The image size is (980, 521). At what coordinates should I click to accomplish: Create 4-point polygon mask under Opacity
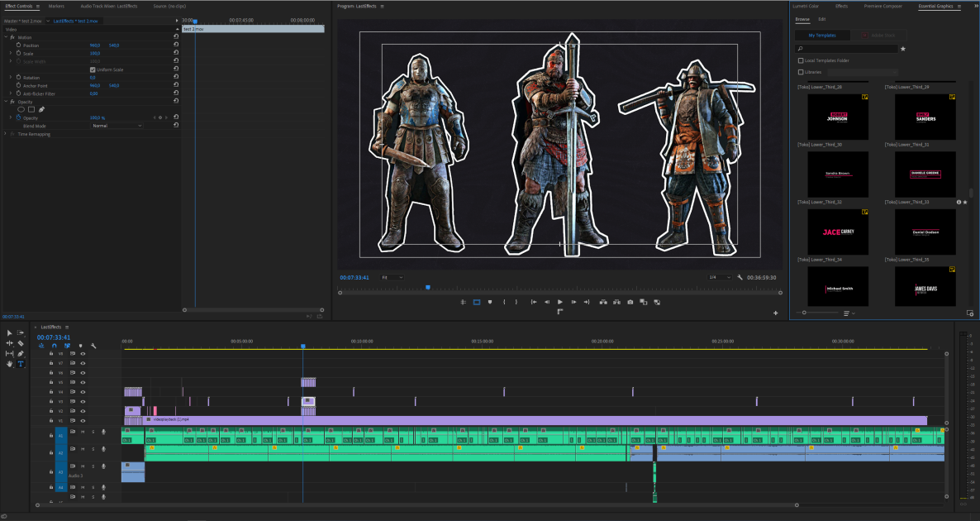[x=31, y=109]
